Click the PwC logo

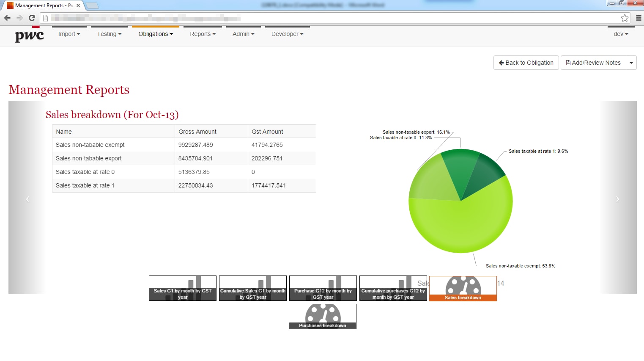tap(29, 36)
